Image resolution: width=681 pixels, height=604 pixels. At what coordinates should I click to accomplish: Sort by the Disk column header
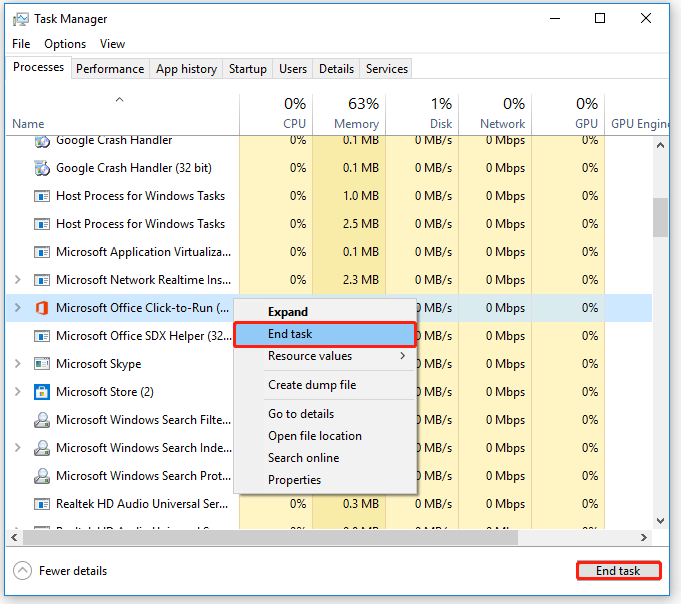422,114
